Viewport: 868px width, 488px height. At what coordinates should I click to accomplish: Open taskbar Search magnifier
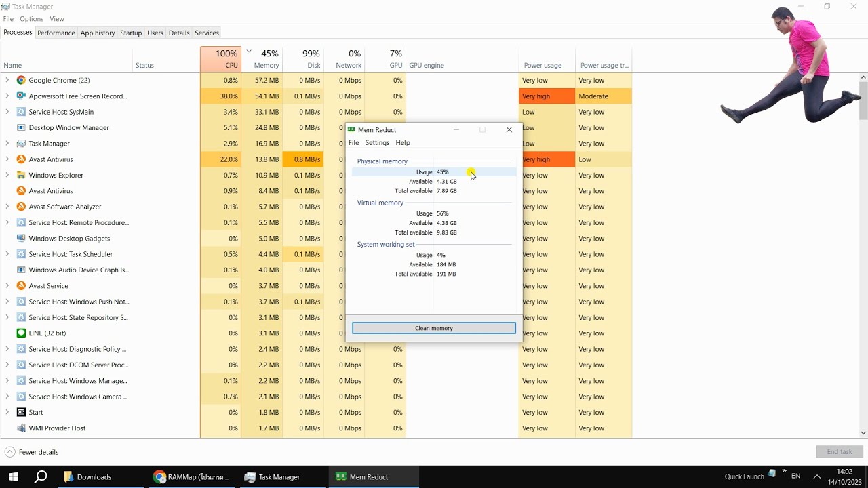(x=41, y=476)
